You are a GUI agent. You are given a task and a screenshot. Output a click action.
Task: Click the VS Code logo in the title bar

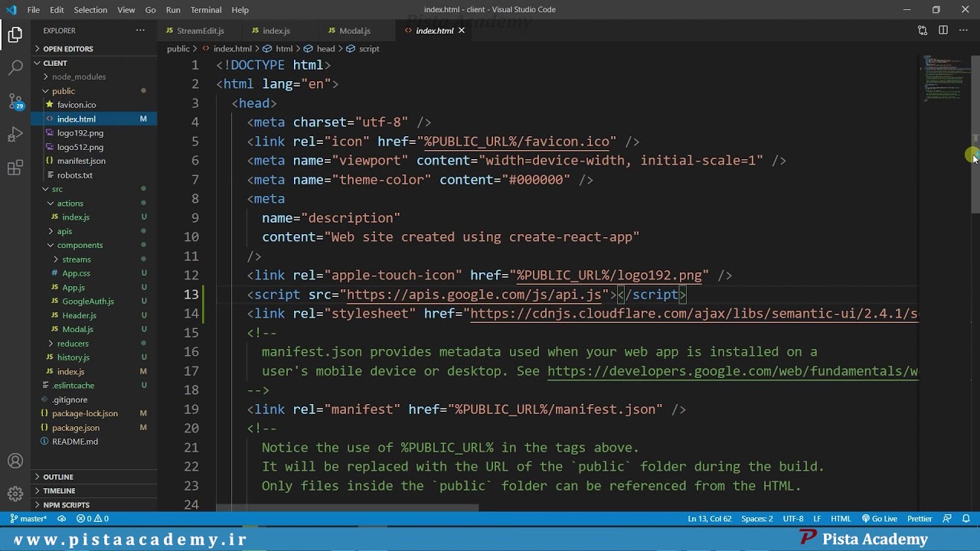11,10
